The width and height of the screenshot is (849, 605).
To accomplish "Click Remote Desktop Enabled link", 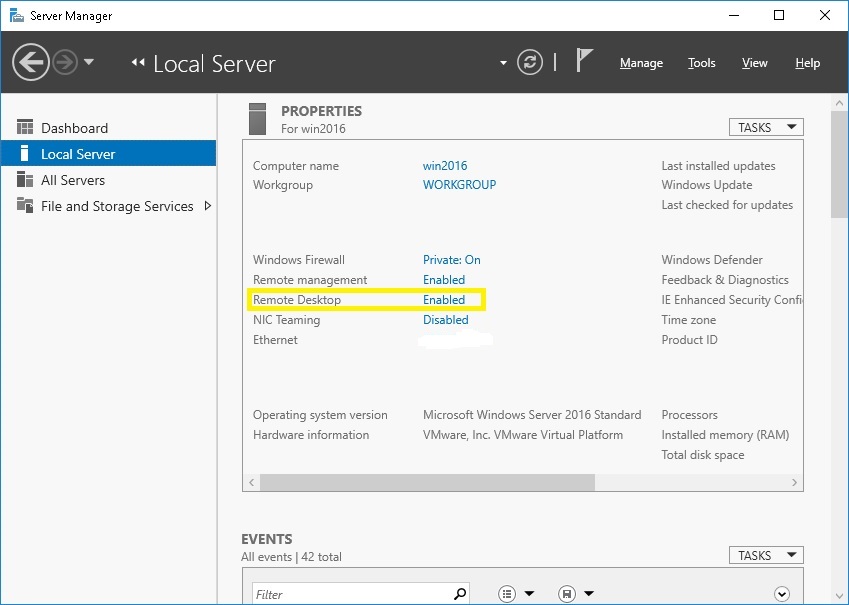I will click(444, 300).
